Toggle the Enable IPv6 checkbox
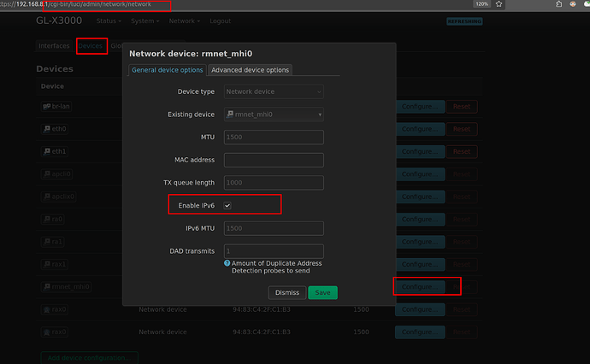The height and width of the screenshot is (364, 590). 227,206
